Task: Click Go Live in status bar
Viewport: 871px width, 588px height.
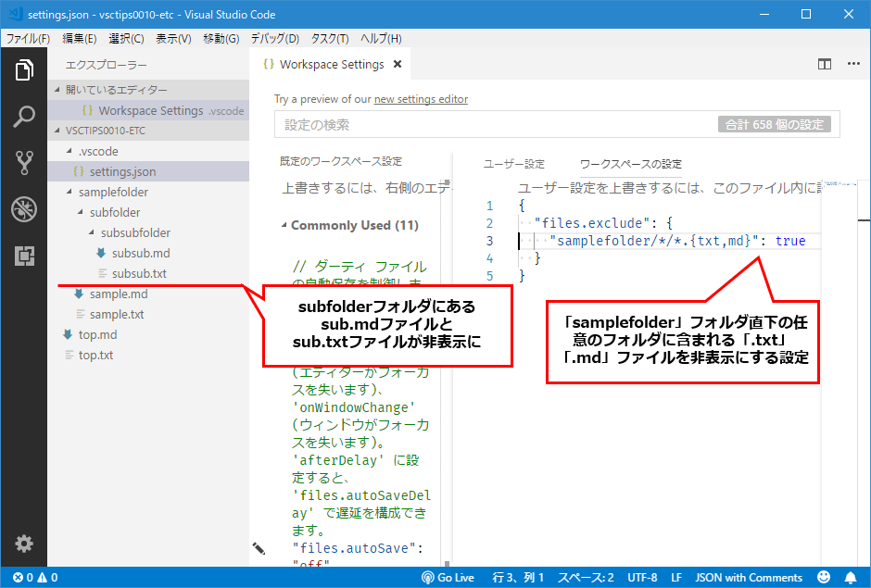Action: pyautogui.click(x=448, y=578)
